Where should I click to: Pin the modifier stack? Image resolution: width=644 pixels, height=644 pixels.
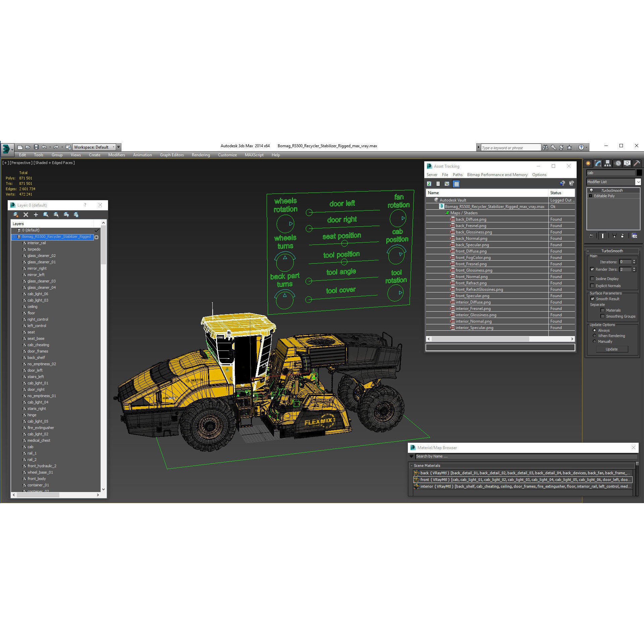(x=591, y=235)
